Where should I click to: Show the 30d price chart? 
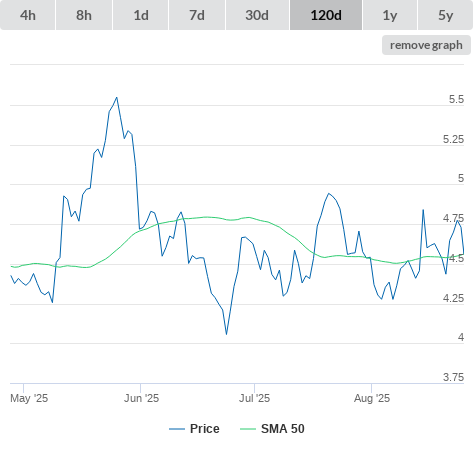coord(257,15)
